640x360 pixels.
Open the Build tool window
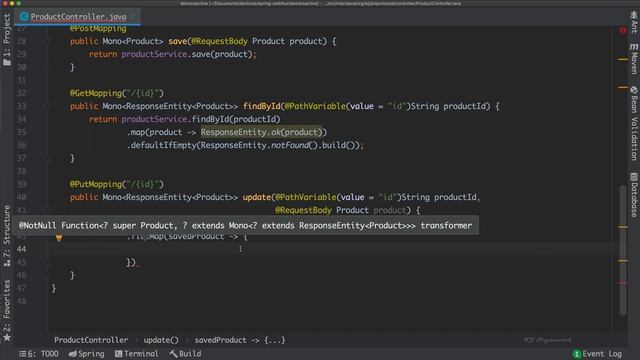point(185,353)
